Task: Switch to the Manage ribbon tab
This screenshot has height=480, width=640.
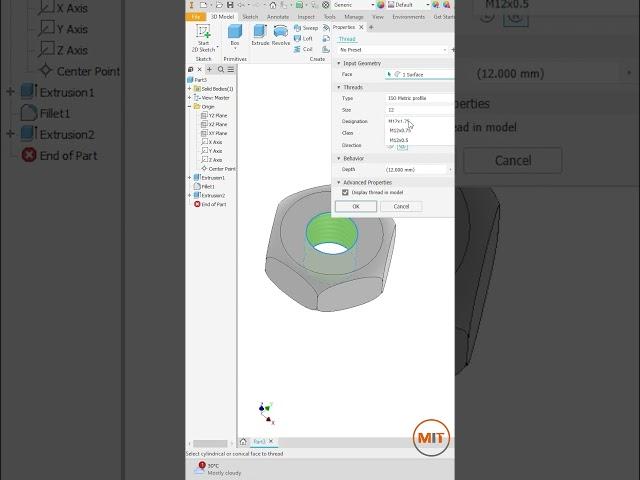Action: tap(354, 17)
